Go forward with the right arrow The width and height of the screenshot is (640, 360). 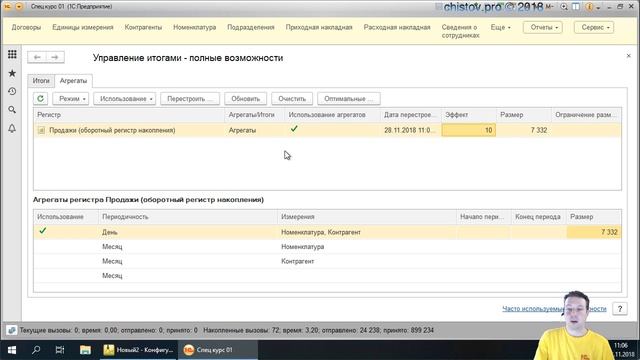point(55,57)
